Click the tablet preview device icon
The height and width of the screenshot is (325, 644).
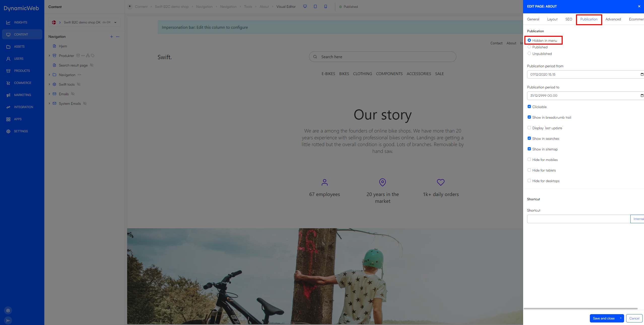315,7
